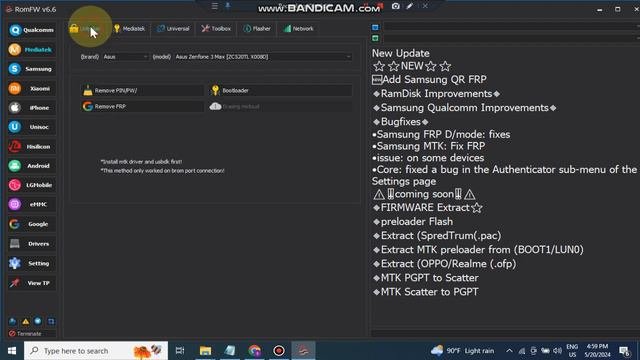This screenshot has width=640, height=360.
Task: Open the taskbar clock showing 4:59 PM
Action: point(597,351)
